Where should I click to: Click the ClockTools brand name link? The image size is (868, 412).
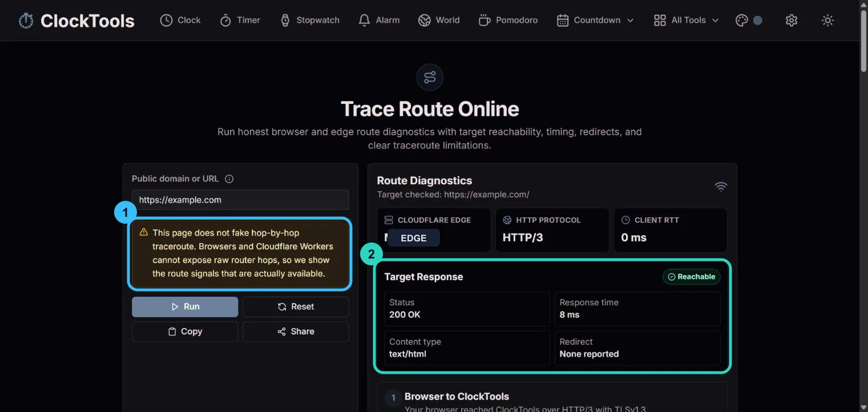click(x=87, y=21)
